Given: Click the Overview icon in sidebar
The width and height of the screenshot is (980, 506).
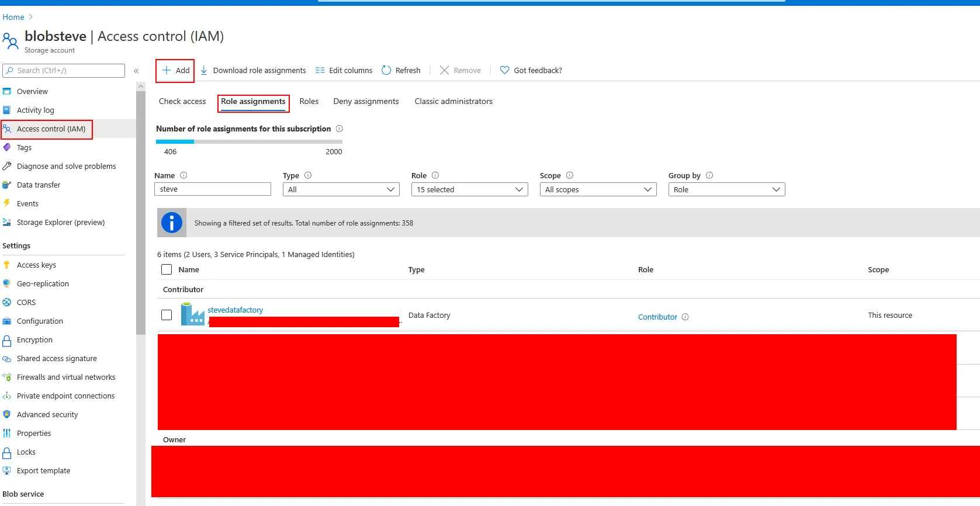Looking at the screenshot, I should click(7, 91).
